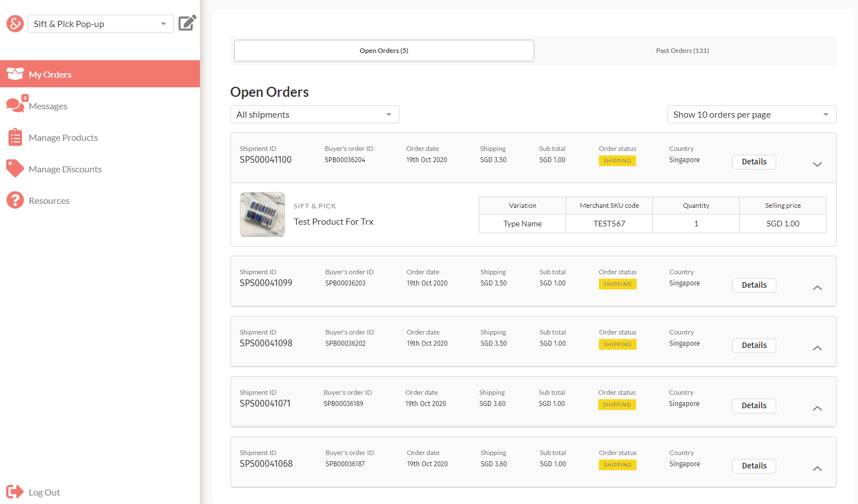Click buyer's order ID SPB00036189
Viewport: 858px width, 504px height.
[343, 404]
